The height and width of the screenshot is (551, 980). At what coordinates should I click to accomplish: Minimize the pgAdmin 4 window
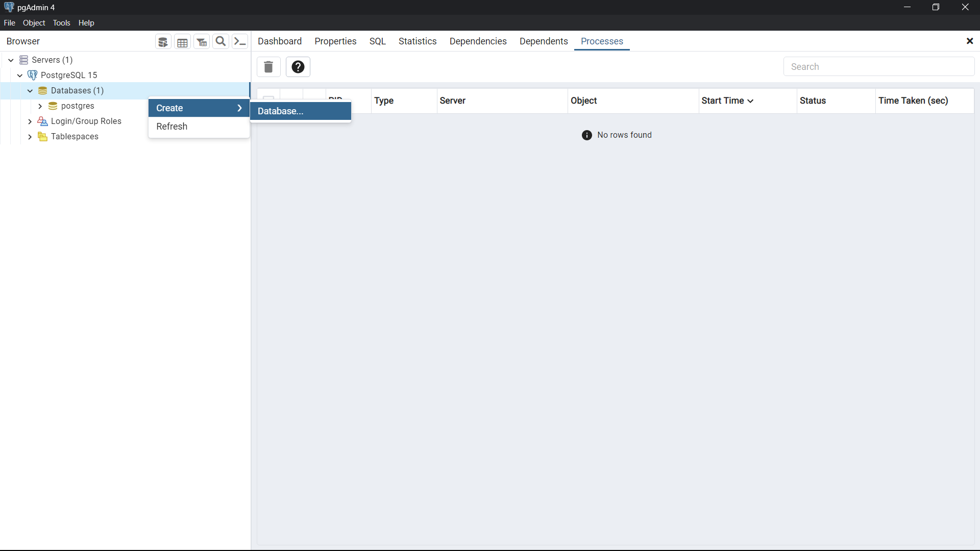click(x=907, y=7)
